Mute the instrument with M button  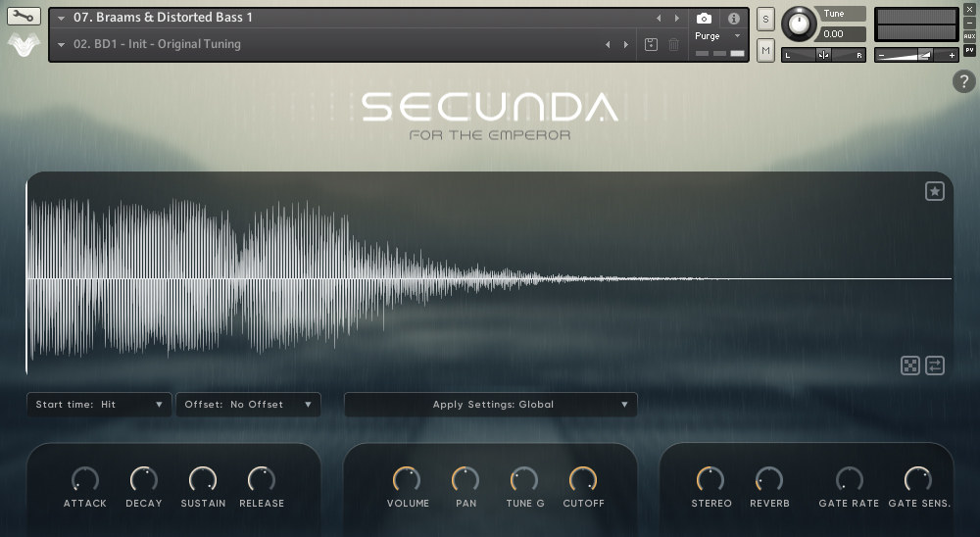(765, 49)
